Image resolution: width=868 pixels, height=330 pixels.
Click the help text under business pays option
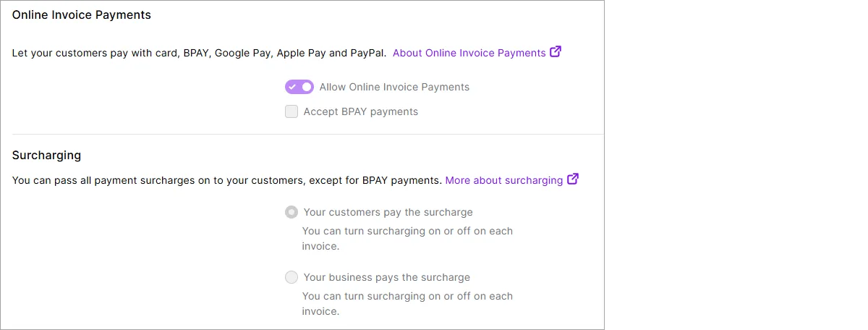(x=407, y=304)
